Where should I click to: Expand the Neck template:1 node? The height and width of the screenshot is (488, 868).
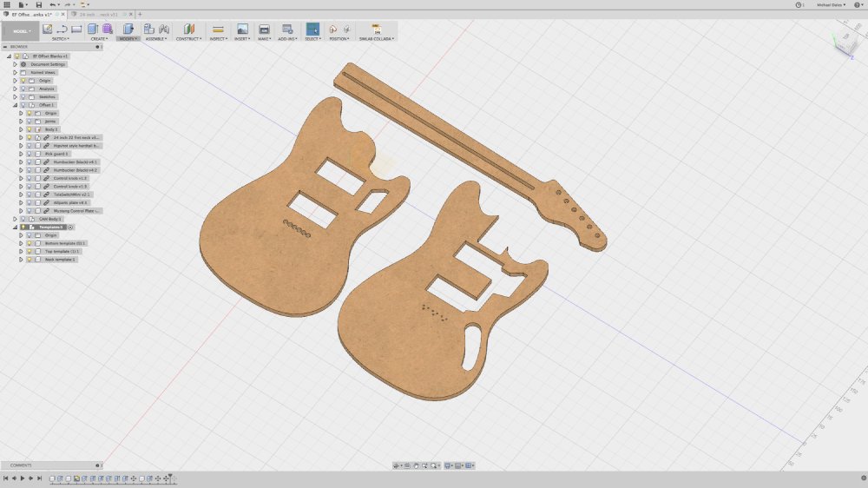[x=21, y=260]
